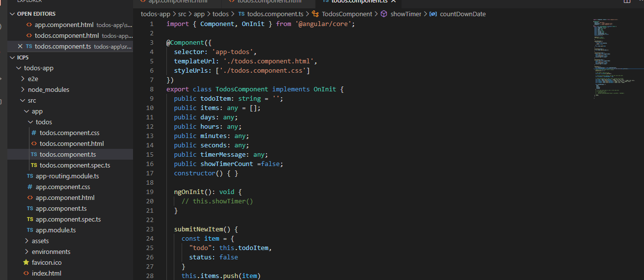This screenshot has height=280, width=644.
Task: Click TodosComponent class icon in breadcrumb
Action: 315,14
